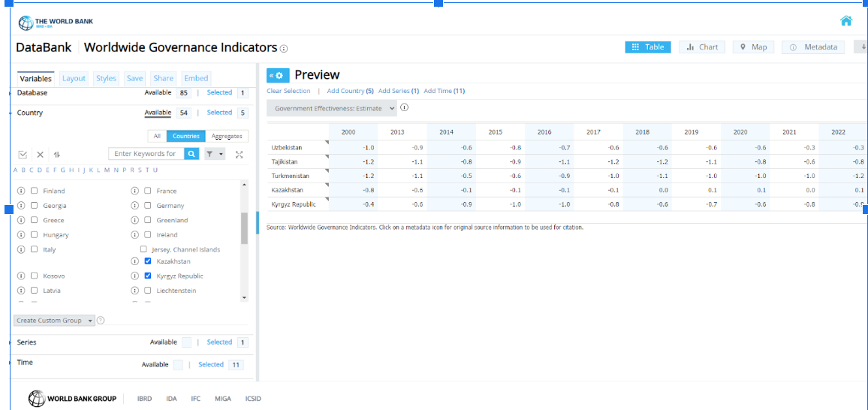Viewport: 868px width, 410px height.
Task: Click the invert selection arrows icon
Action: click(57, 155)
